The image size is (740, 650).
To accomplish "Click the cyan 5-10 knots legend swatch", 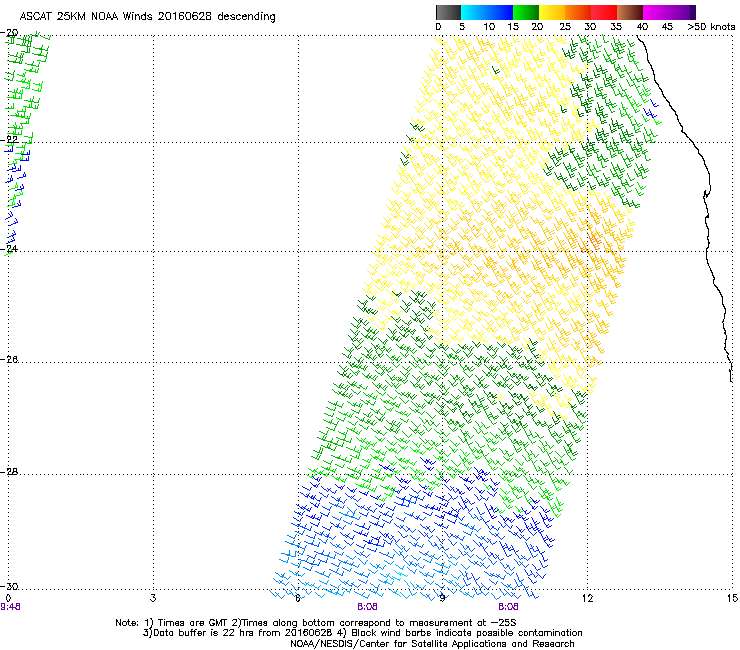I will pos(473,12).
